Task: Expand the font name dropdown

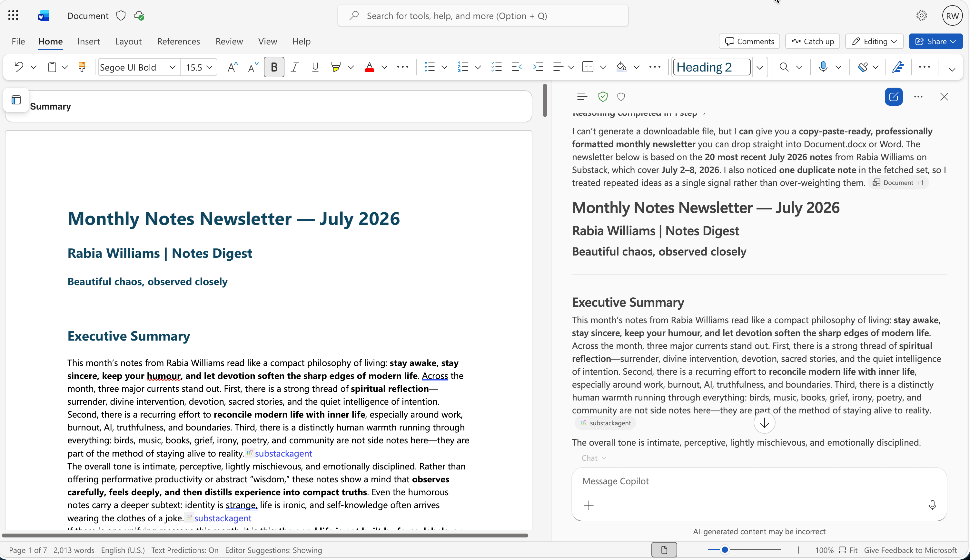Action: (173, 67)
